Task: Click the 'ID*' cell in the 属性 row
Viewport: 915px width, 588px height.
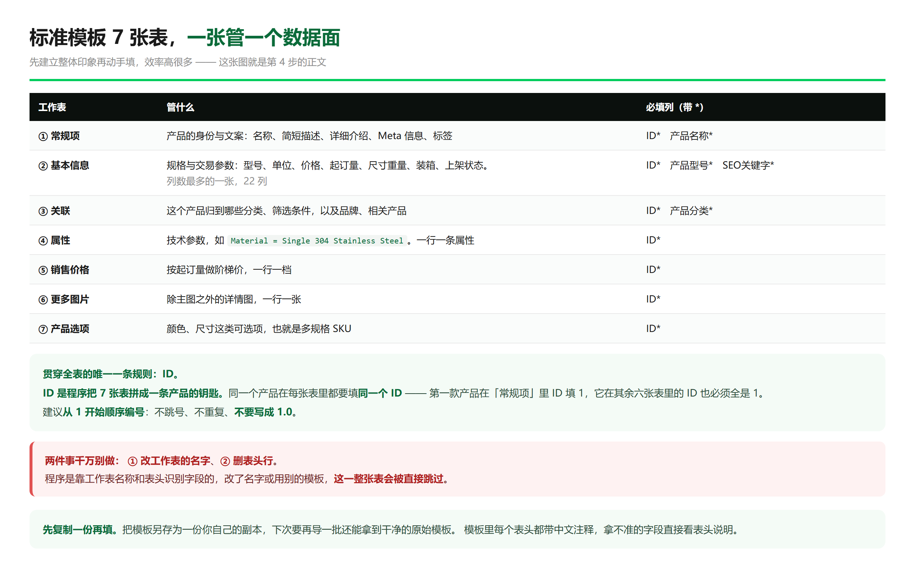Action: coord(653,240)
